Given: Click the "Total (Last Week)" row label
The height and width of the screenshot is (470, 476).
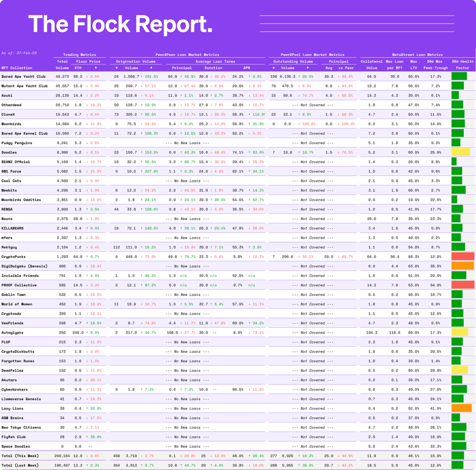Looking at the screenshot, I should (20, 465).
